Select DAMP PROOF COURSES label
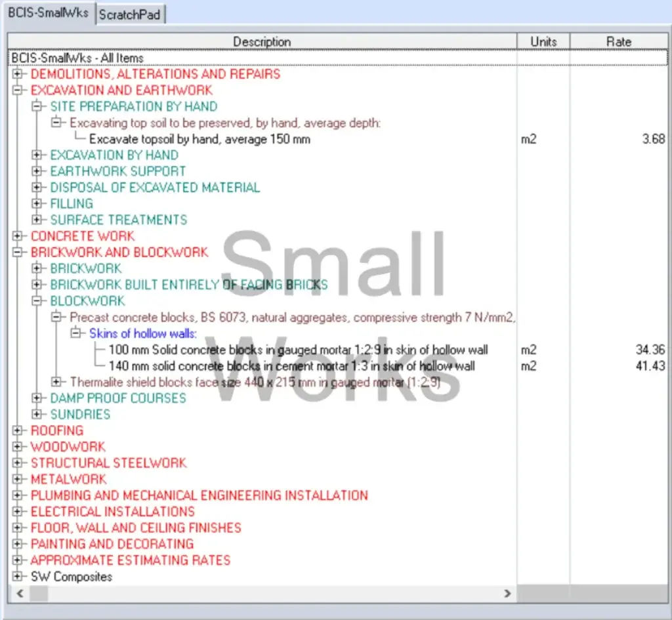The height and width of the screenshot is (620, 672). point(118,398)
